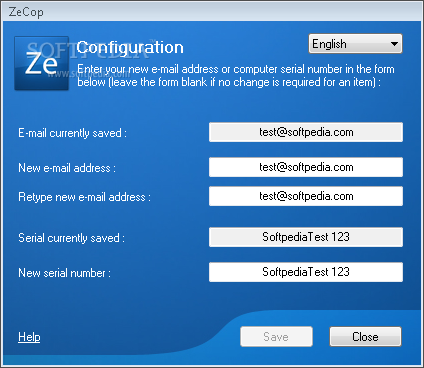The image size is (424, 368).
Task: Click the 'Serial currently saved :' label
Action: (71, 238)
